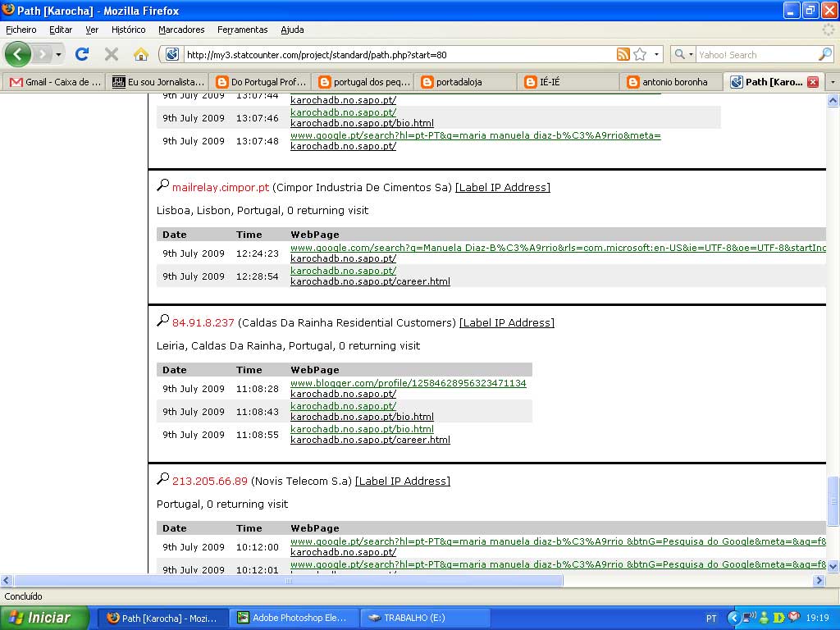This screenshot has width=840, height=630.
Task: Open the back/forward history dropdown arrow
Action: point(58,55)
